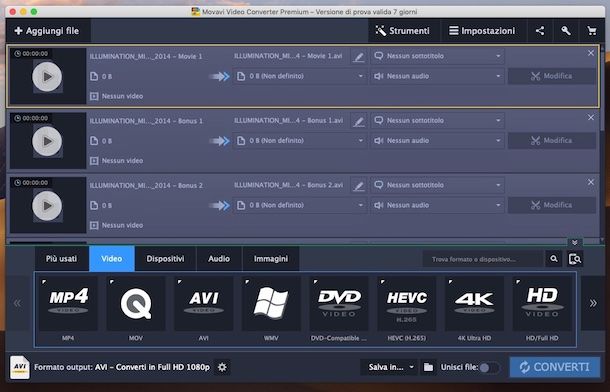Click Modifica for Bonus 1

pyautogui.click(x=552, y=141)
